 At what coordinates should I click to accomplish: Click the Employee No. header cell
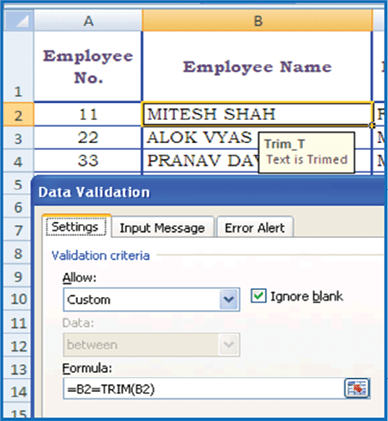tap(88, 67)
